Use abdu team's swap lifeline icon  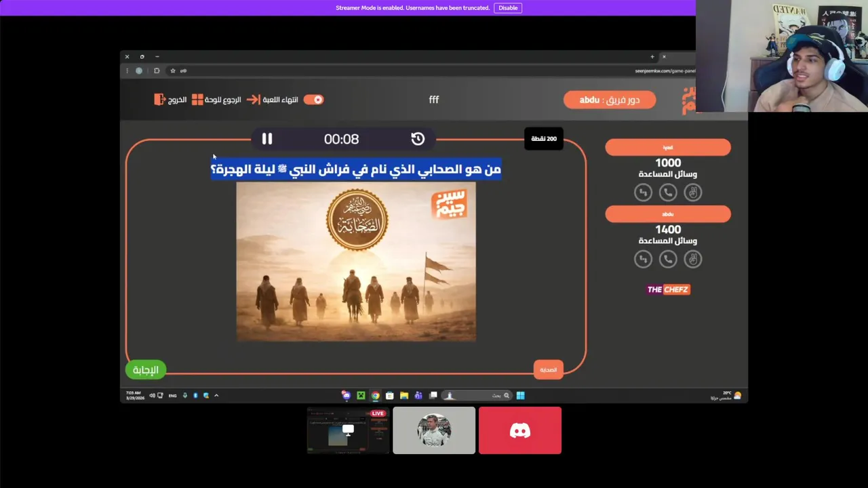coord(643,259)
